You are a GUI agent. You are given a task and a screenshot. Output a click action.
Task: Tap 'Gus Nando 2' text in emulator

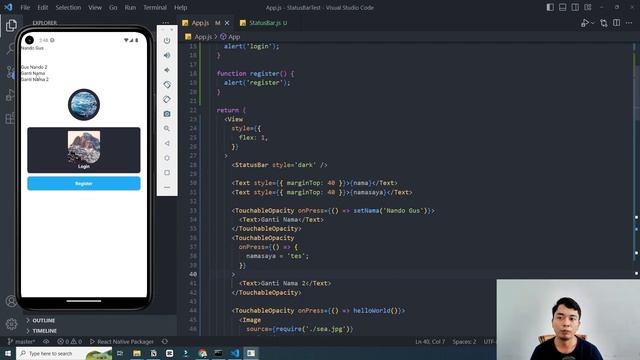(x=34, y=67)
